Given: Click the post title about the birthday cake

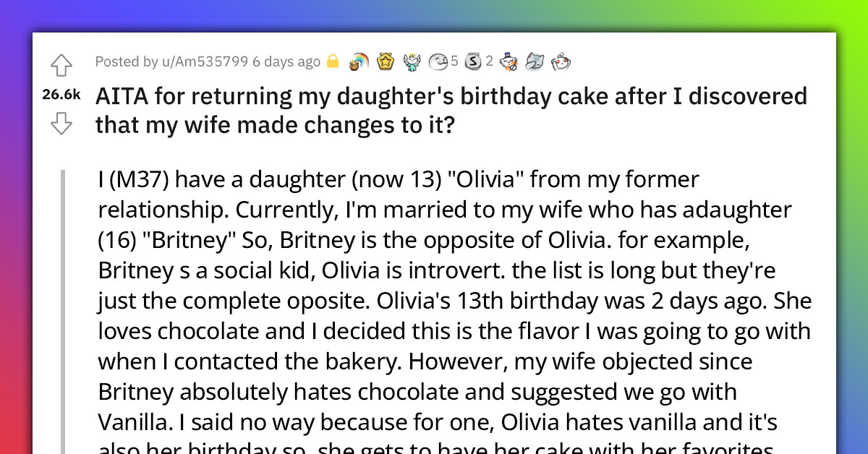Looking at the screenshot, I should pyautogui.click(x=448, y=110).
